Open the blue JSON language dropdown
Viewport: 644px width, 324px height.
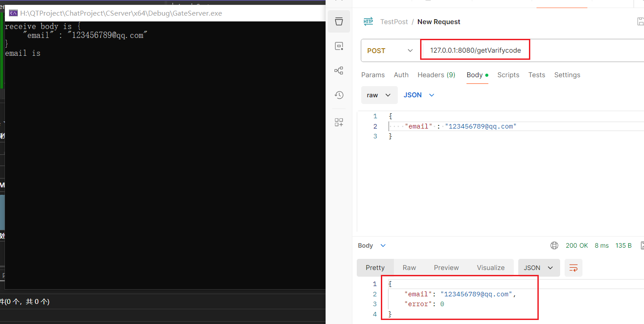419,95
